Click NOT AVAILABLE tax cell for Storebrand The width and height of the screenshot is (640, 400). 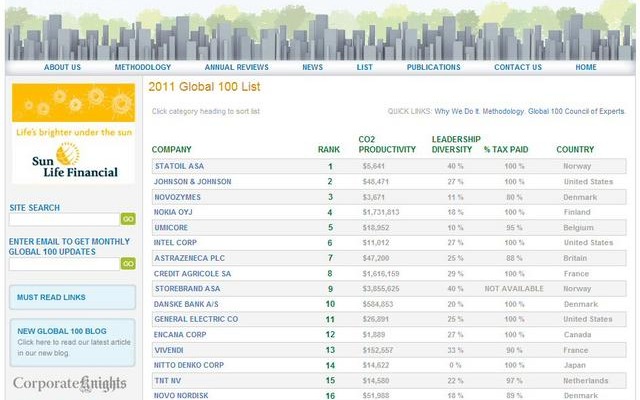click(514, 289)
